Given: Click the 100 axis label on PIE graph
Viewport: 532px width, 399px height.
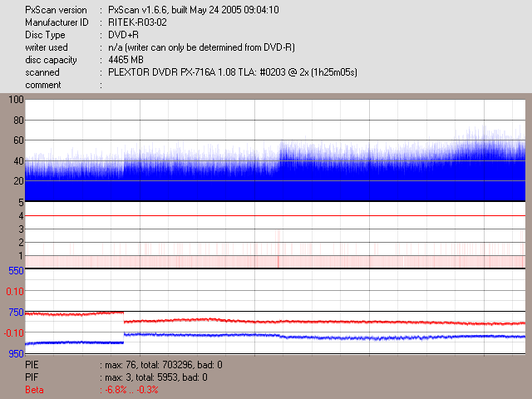Looking at the screenshot, I should [x=16, y=100].
